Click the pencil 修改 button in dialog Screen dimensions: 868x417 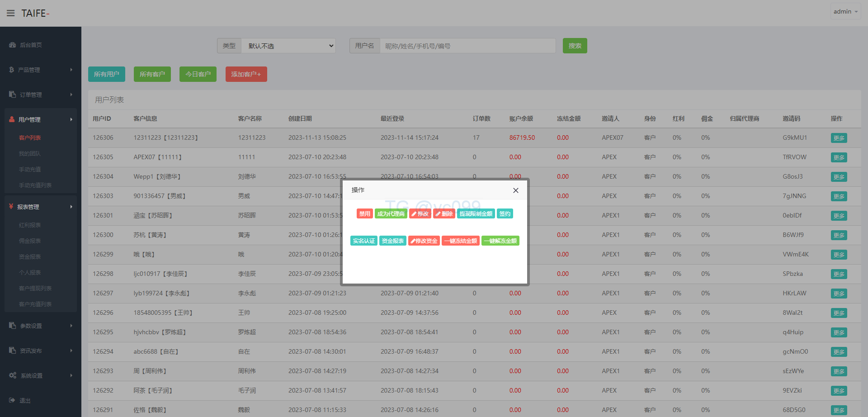pyautogui.click(x=420, y=214)
